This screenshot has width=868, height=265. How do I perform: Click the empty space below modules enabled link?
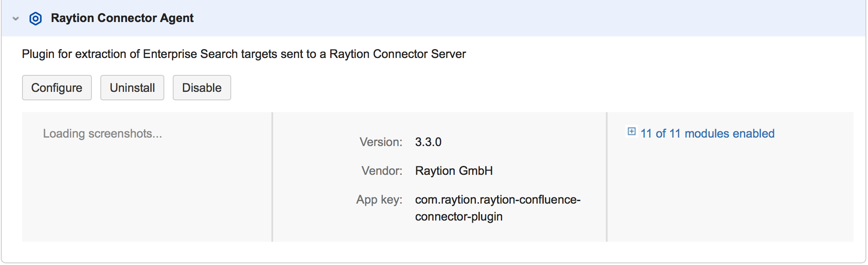728,195
